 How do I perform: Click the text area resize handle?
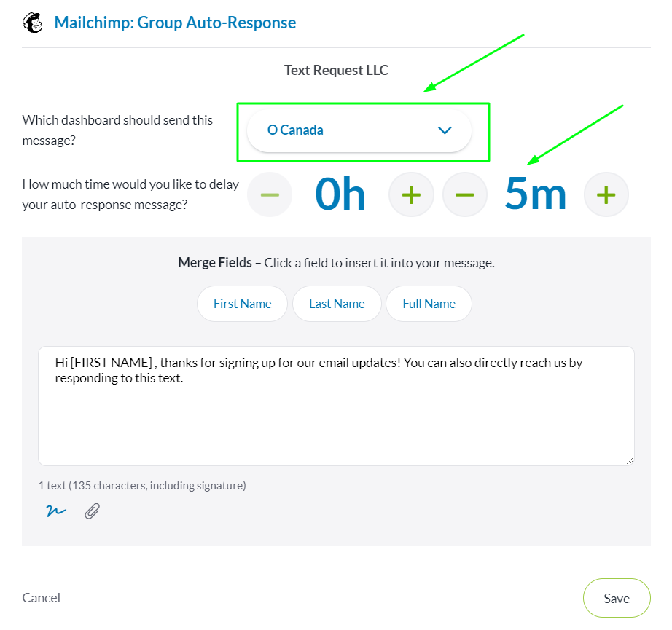pos(629,461)
